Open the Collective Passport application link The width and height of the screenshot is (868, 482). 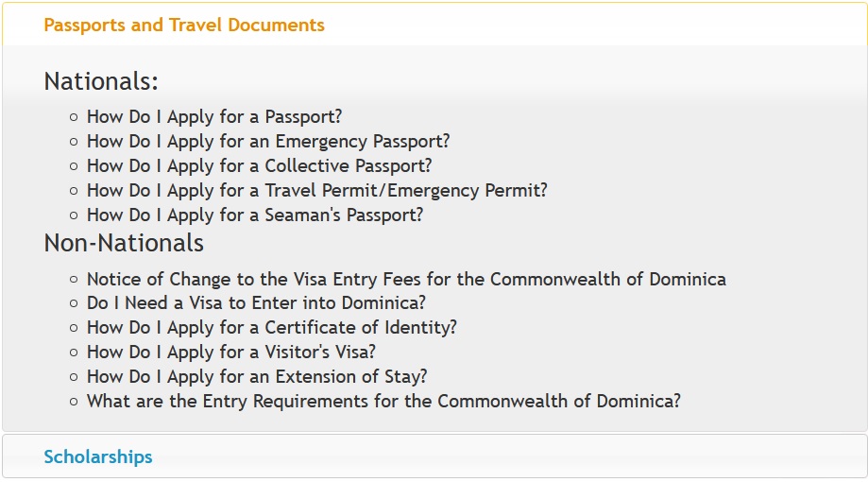[259, 166]
